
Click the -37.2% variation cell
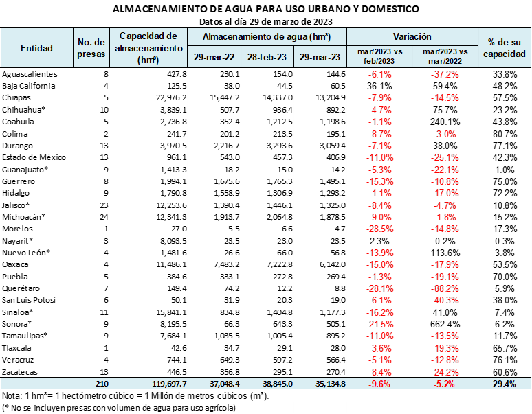click(x=445, y=73)
